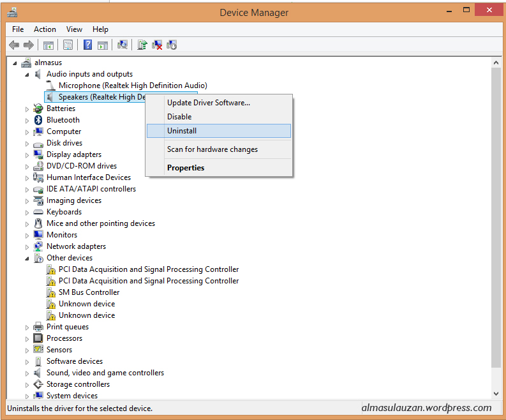506x420 pixels.
Task: Choose Properties in the context menu
Action: [219, 167]
